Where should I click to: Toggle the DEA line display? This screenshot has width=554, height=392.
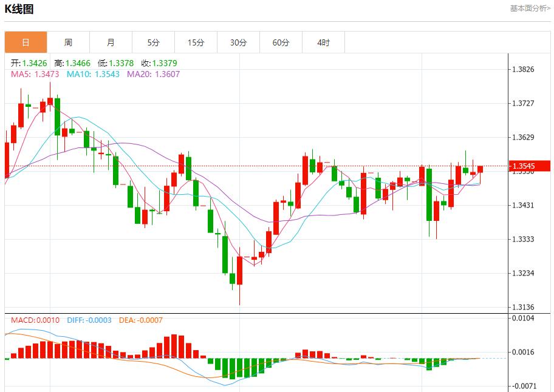(142, 319)
